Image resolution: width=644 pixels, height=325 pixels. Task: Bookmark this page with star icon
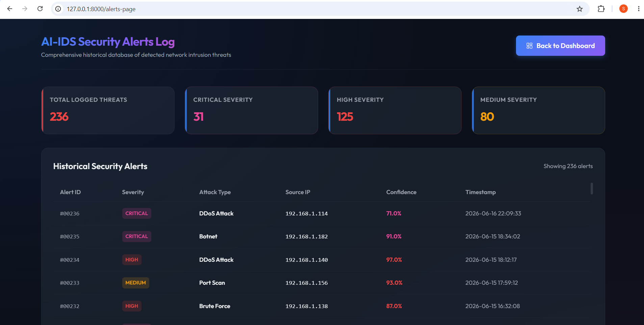[x=579, y=9]
